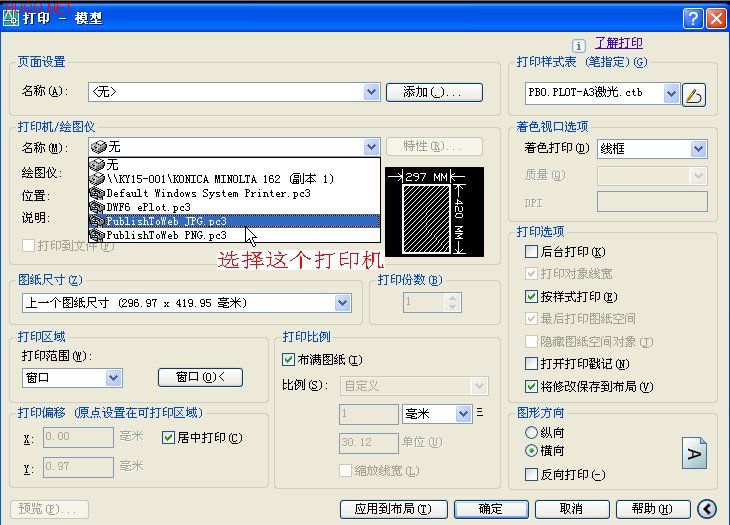730x525 pixels.
Task: Click the help question mark icon in title bar
Action: (693, 18)
